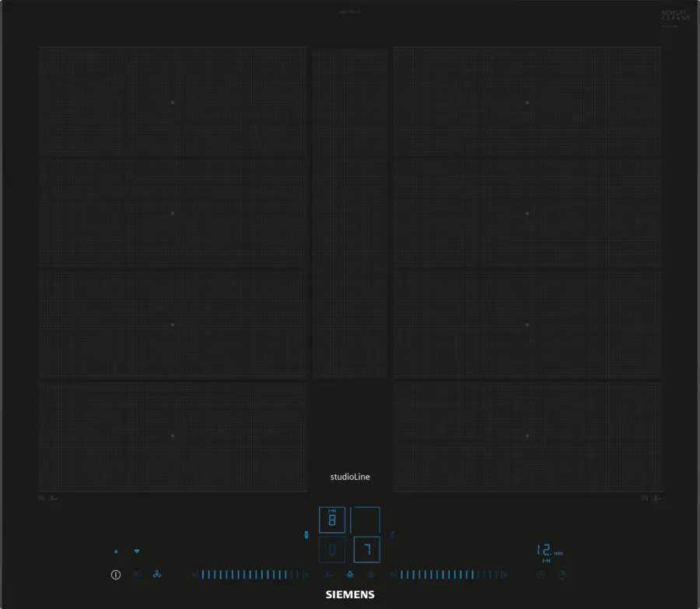
Task: Toggle the left flex zone link icon
Action: coord(306,534)
